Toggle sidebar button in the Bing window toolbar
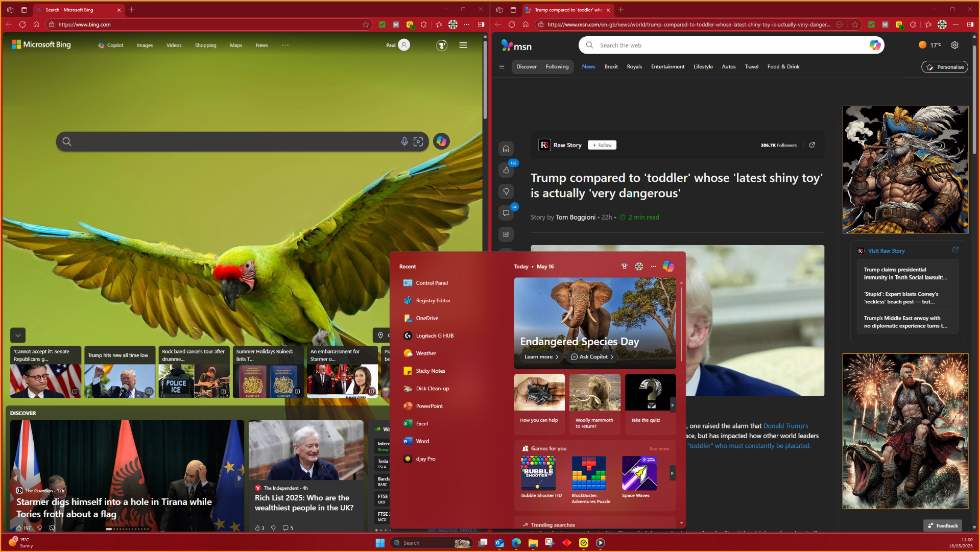Viewport: 980px width, 552px height. click(x=481, y=24)
